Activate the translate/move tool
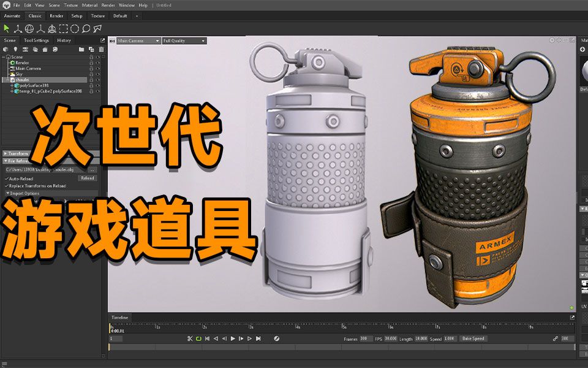 pos(18,28)
